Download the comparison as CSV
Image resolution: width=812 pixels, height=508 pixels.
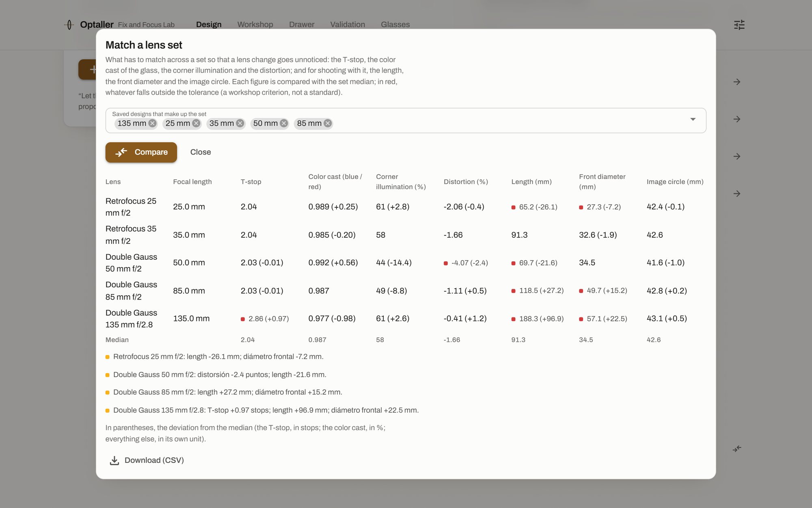pyautogui.click(x=147, y=460)
